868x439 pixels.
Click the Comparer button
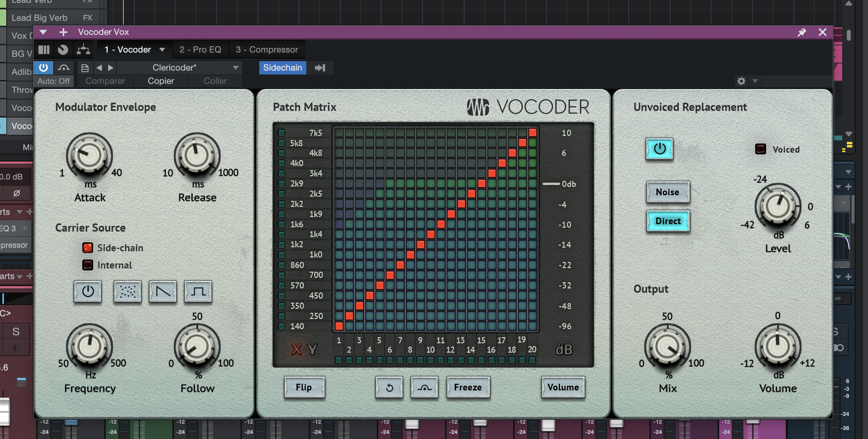105,81
